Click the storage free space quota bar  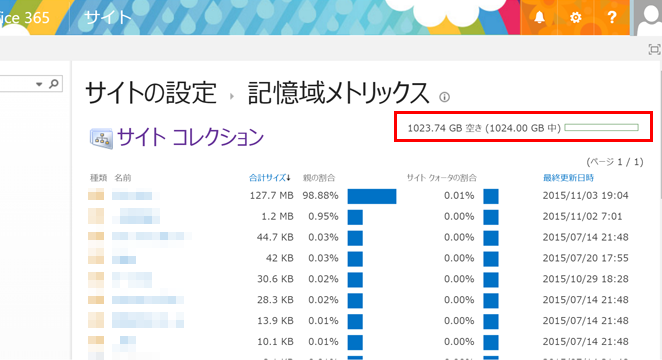[x=601, y=127]
